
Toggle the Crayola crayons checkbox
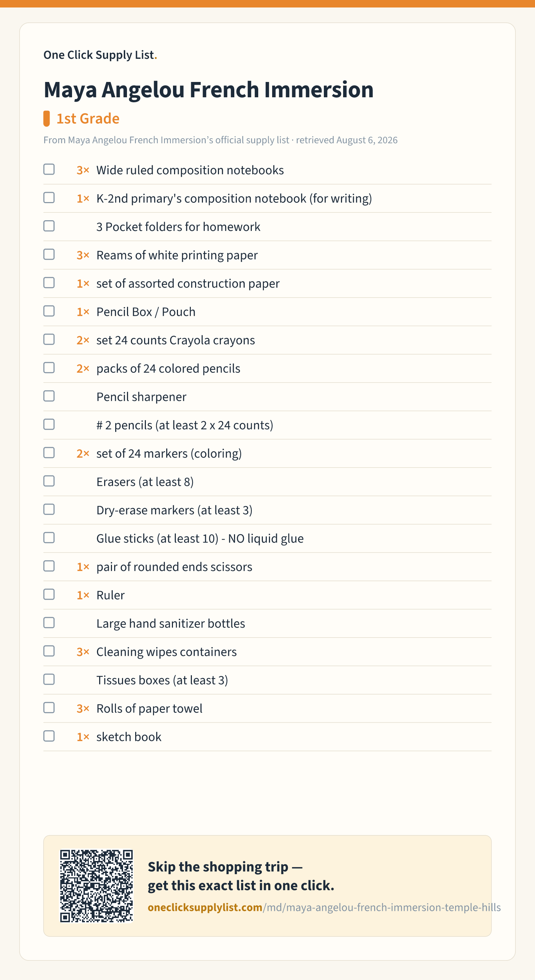49,339
